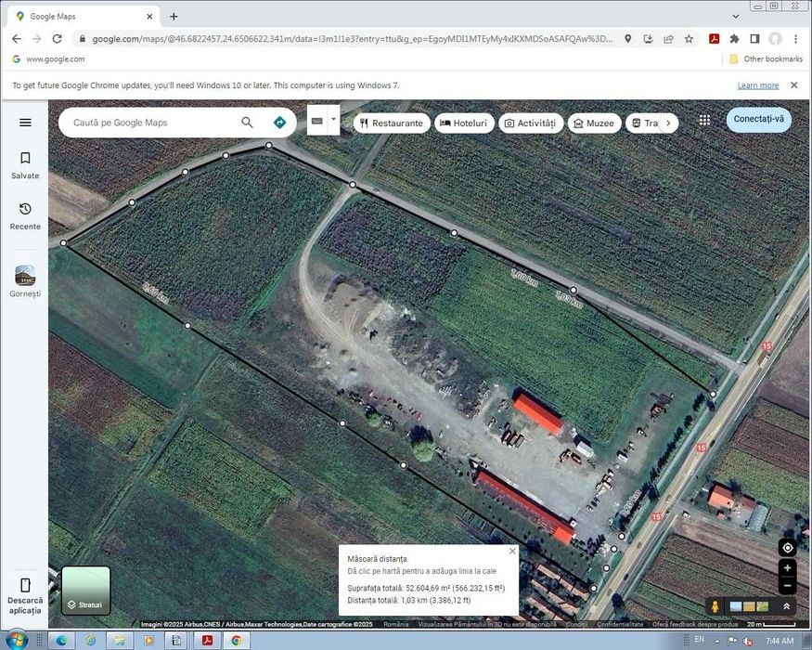Close the Măsoară distanța panel
The height and width of the screenshot is (650, 812).
pyautogui.click(x=512, y=551)
